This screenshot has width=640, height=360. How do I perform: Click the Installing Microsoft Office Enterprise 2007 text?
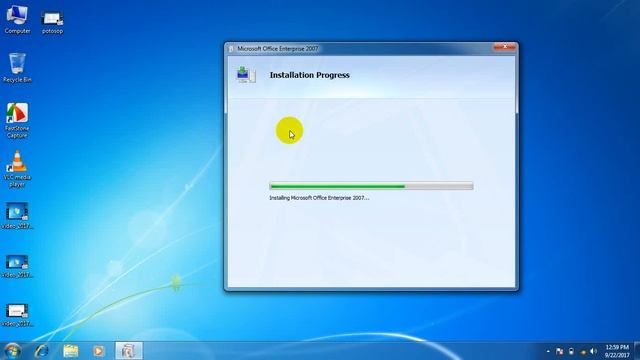pyautogui.click(x=319, y=198)
